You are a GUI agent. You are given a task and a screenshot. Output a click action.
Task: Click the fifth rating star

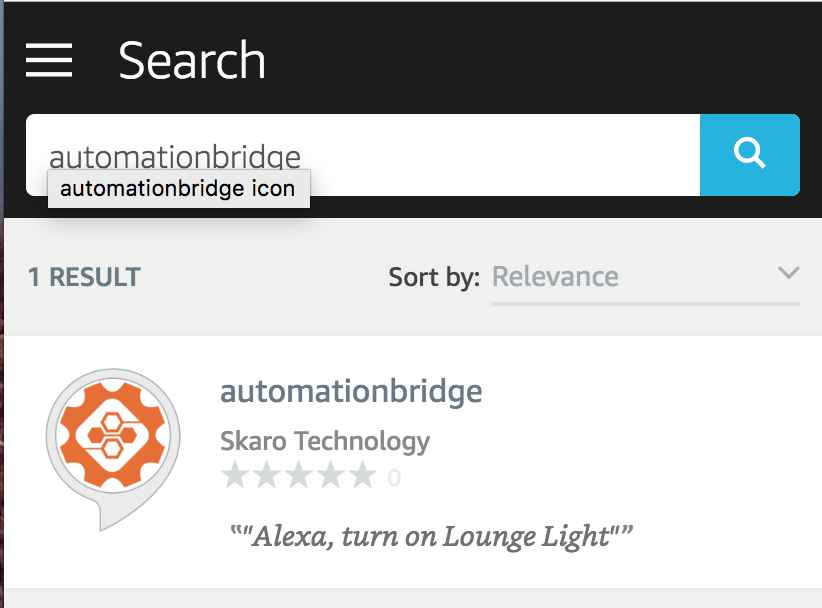click(362, 476)
